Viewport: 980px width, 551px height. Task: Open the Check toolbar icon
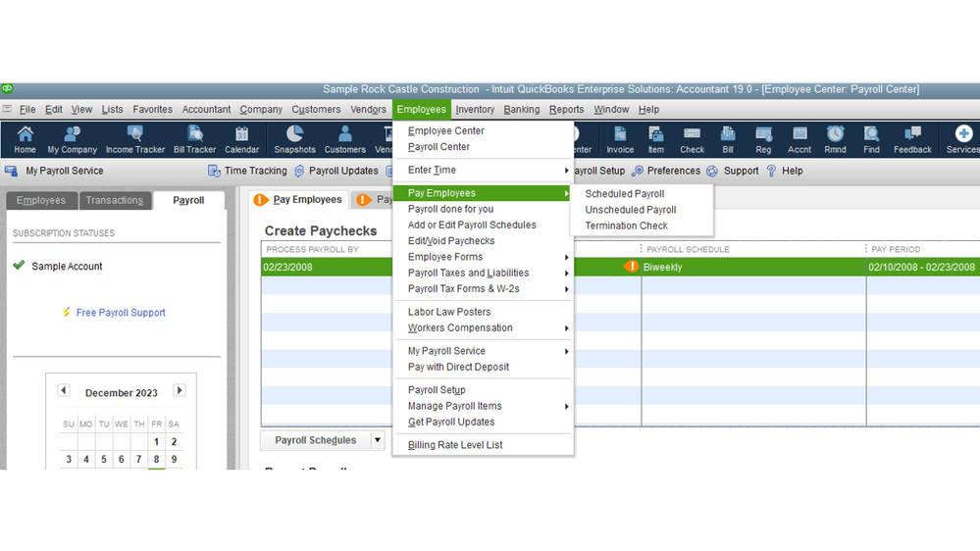coord(692,139)
